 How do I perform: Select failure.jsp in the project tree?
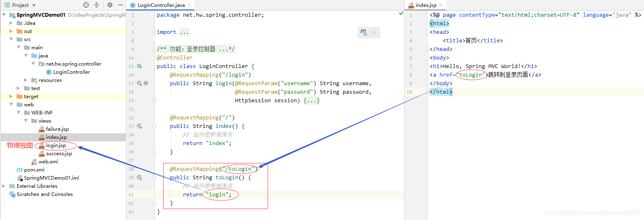(x=57, y=129)
